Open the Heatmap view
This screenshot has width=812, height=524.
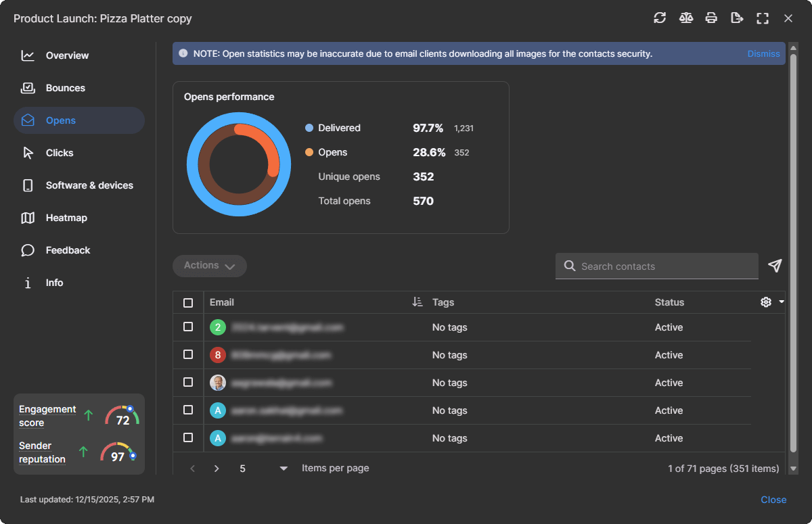pos(66,218)
